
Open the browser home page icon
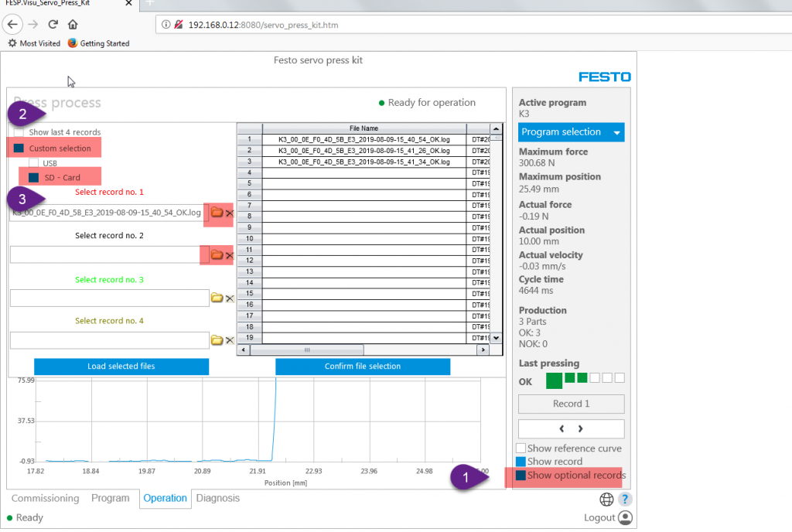[x=73, y=24]
